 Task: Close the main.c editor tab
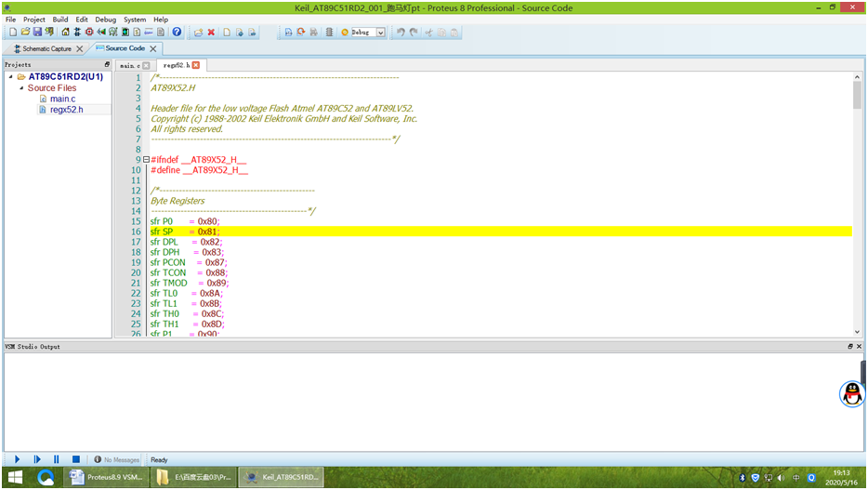[x=146, y=65]
